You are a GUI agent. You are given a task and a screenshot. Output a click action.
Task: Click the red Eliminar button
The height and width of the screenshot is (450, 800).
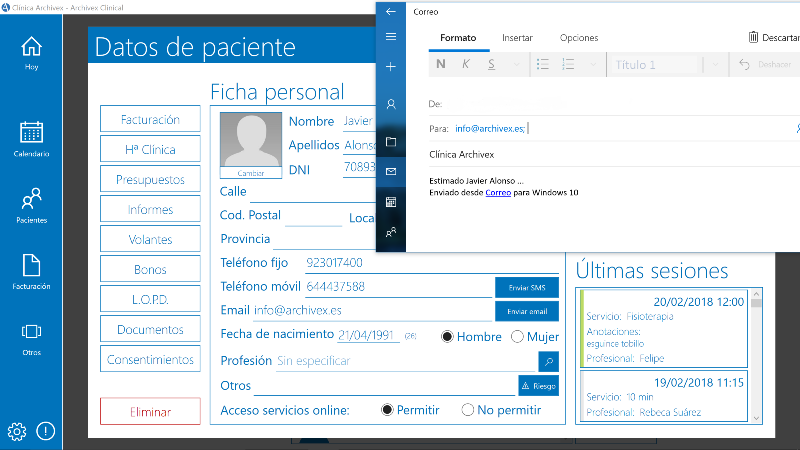150,412
